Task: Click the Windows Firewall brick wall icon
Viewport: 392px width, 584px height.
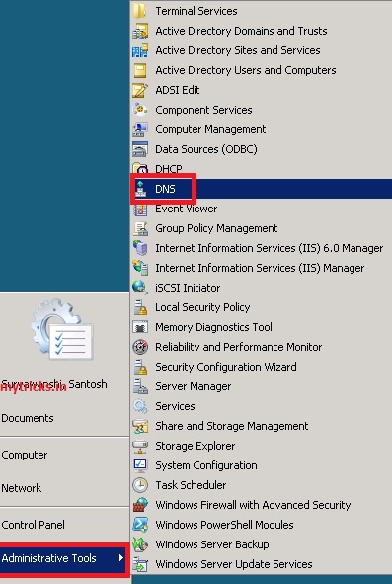Action: (x=140, y=505)
